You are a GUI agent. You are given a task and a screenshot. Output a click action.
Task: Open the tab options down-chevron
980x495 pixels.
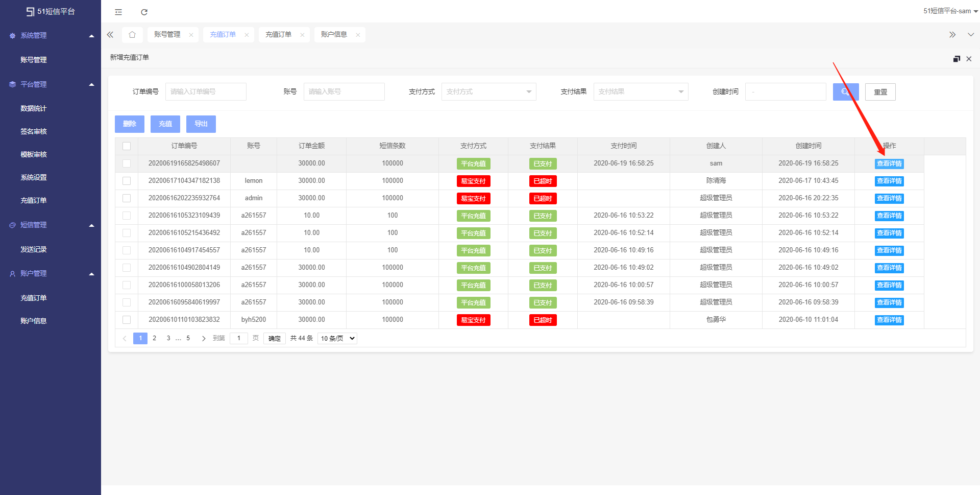point(971,35)
